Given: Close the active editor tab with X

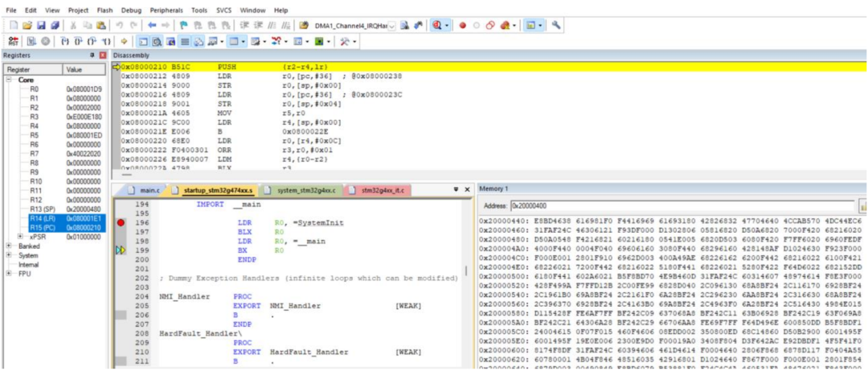Looking at the screenshot, I should click(x=467, y=189).
